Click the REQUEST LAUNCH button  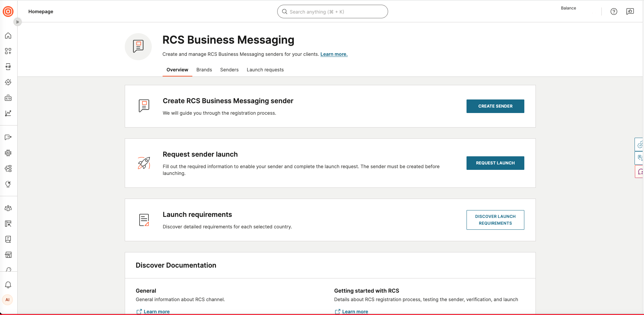point(495,163)
